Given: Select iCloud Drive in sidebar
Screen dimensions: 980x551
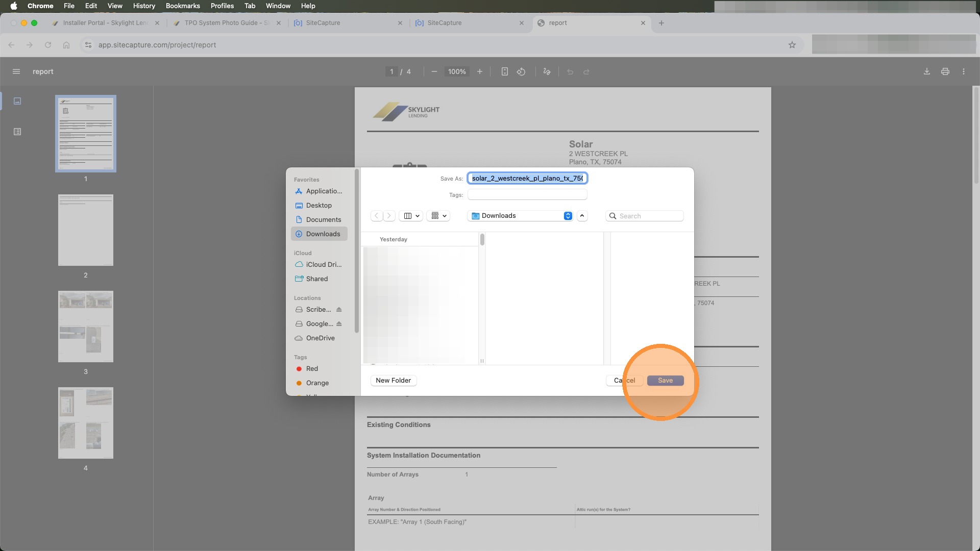Looking at the screenshot, I should coord(319,265).
